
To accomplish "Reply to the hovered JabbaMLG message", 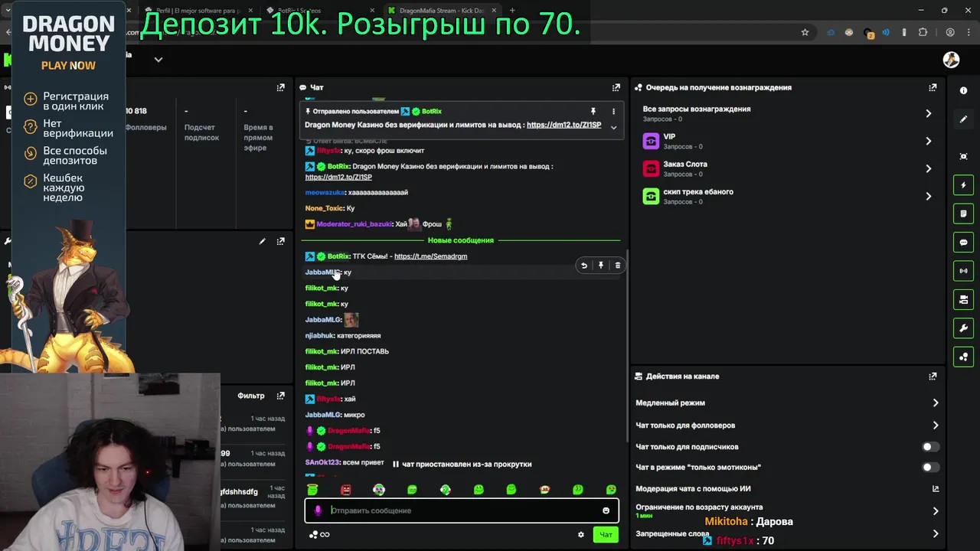I will point(584,266).
